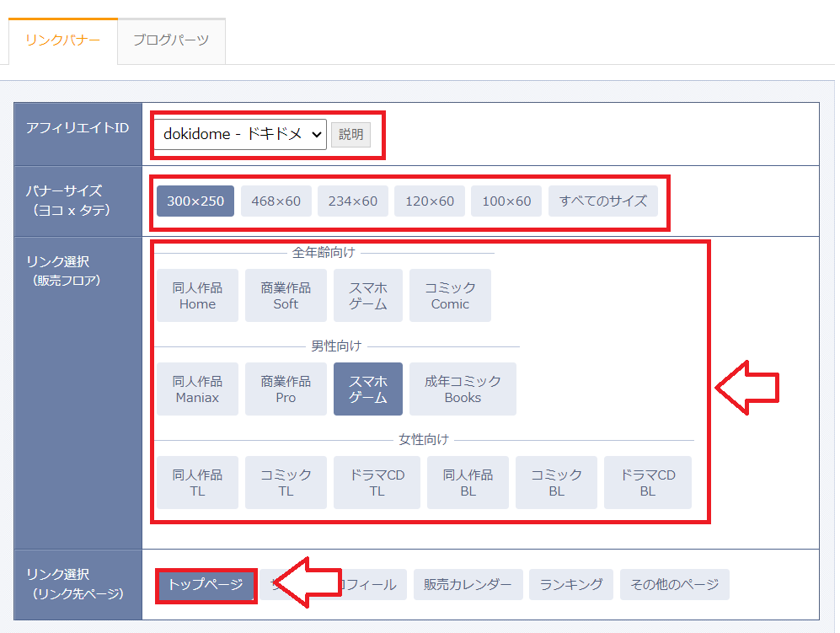Click the アフィリエイトID row label

pos(78,127)
